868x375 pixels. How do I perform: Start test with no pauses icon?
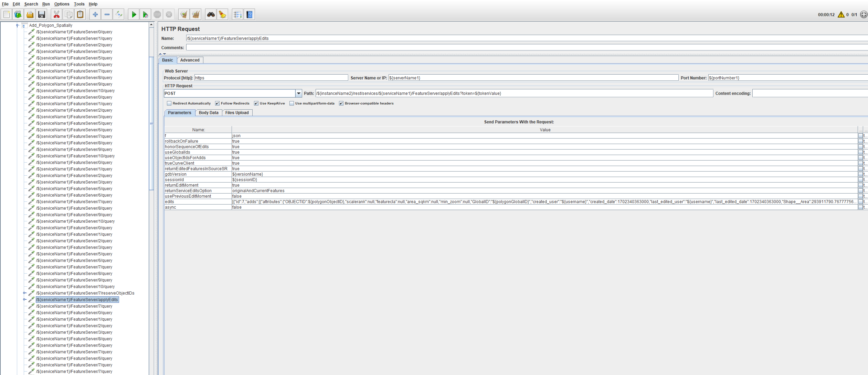[146, 14]
